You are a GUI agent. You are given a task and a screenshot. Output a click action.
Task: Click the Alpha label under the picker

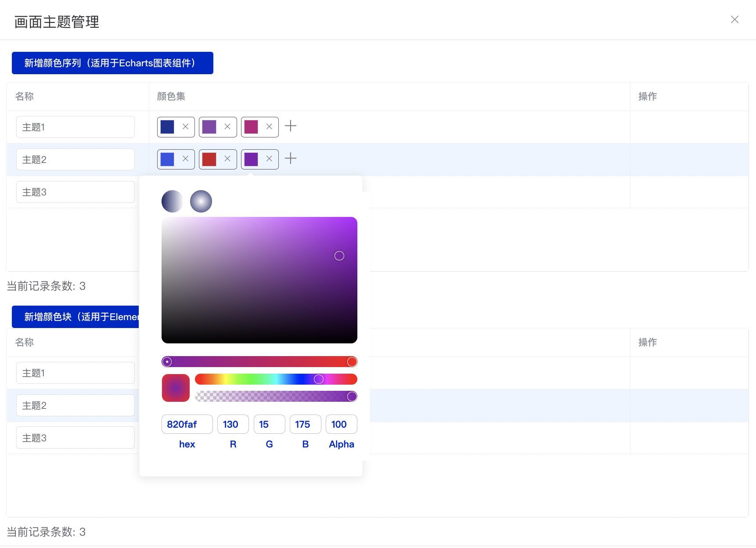click(342, 444)
